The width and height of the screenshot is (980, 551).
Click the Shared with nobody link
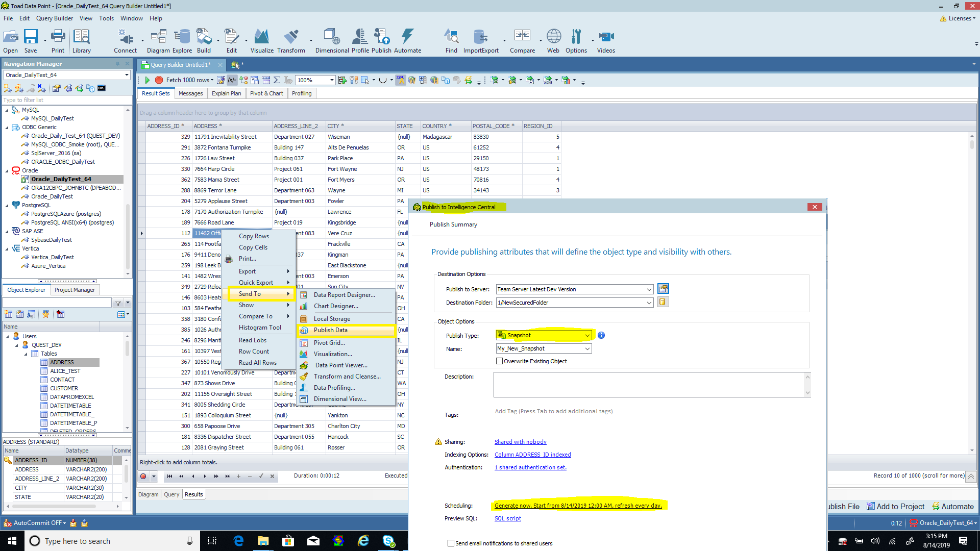[x=520, y=442]
